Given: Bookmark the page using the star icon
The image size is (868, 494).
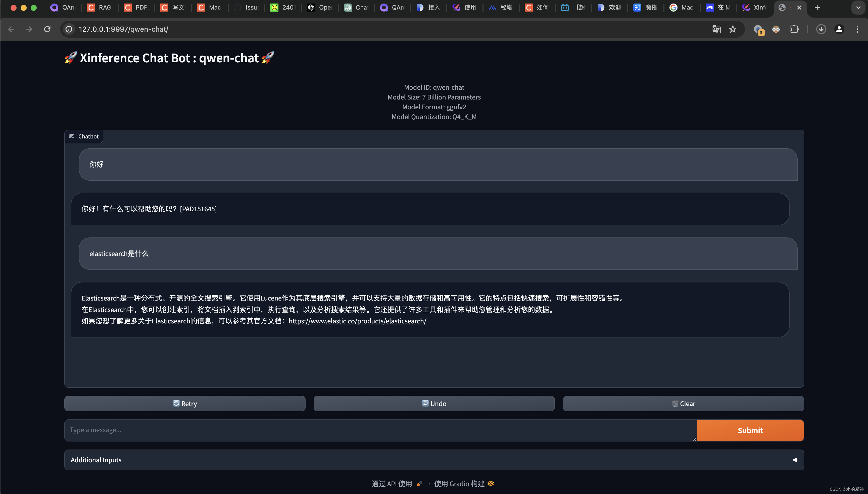Looking at the screenshot, I should coord(733,29).
